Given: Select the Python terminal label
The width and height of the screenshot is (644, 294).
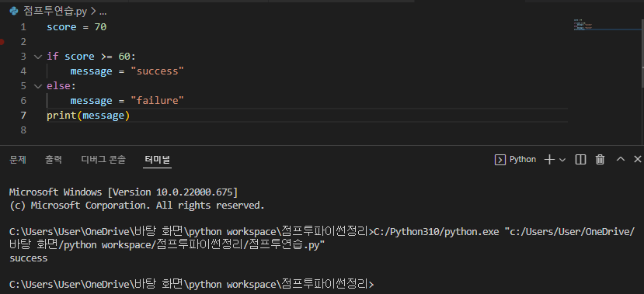Looking at the screenshot, I should tap(523, 160).
